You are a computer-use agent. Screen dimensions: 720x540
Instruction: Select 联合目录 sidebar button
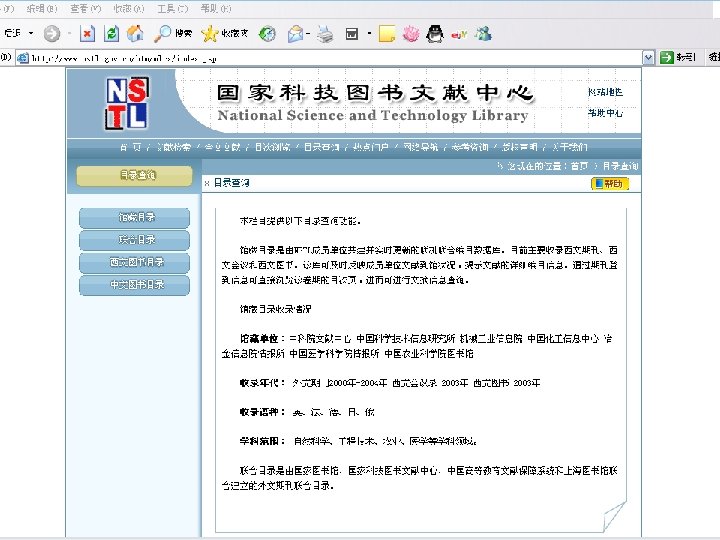(x=135, y=240)
